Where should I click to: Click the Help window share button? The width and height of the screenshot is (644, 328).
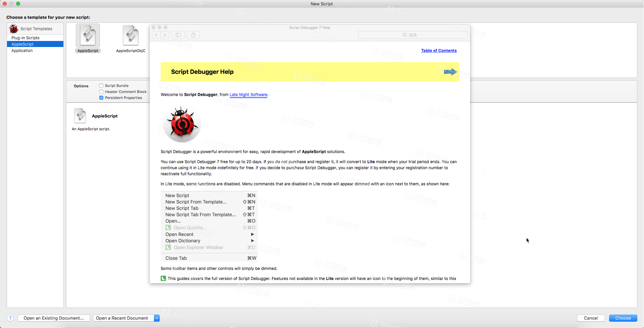click(x=194, y=35)
